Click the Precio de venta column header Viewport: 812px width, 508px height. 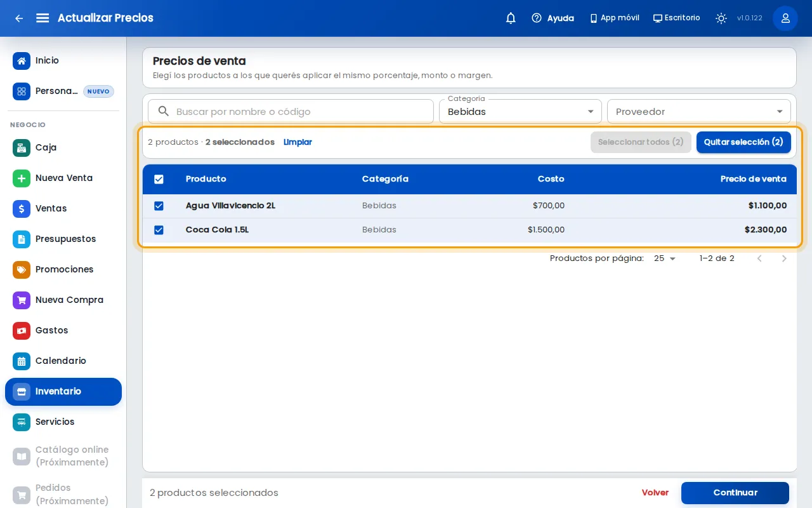(754, 179)
